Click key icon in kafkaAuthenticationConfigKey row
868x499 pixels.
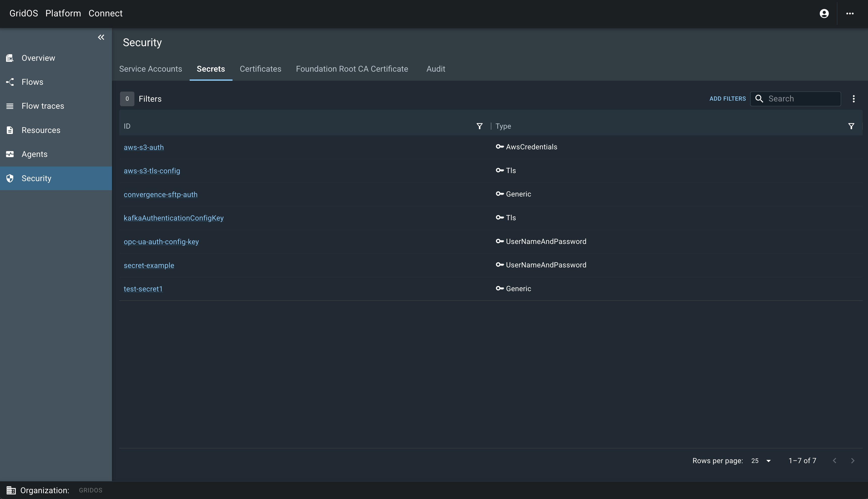click(x=500, y=218)
